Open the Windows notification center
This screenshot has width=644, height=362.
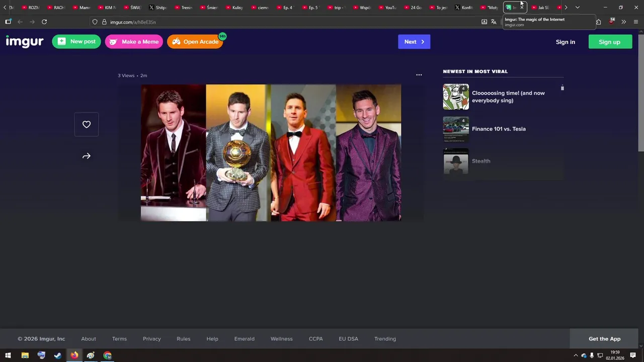633,355
